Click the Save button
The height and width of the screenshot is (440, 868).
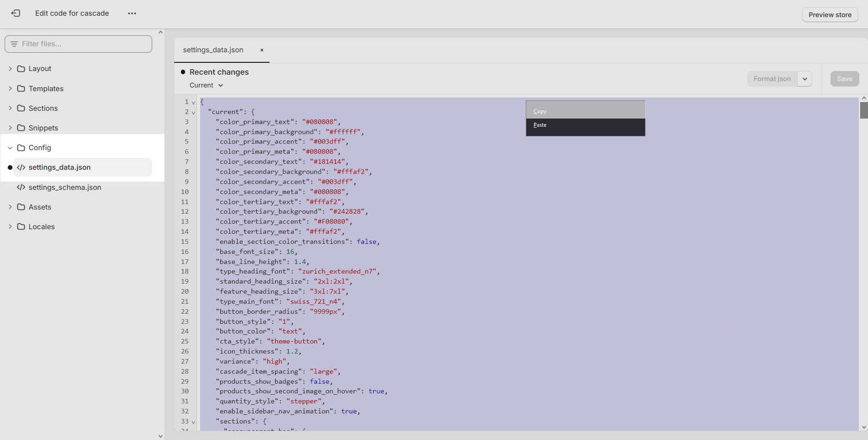844,79
